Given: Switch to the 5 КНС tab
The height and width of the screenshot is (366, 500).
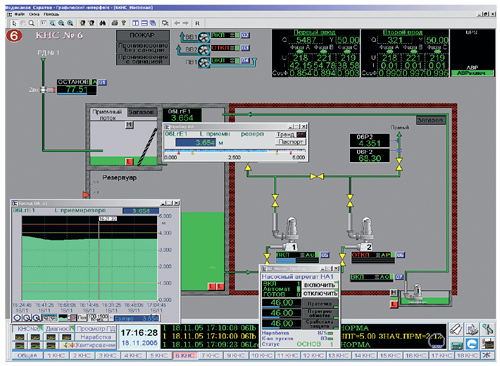Looking at the screenshot, I should [159, 356].
